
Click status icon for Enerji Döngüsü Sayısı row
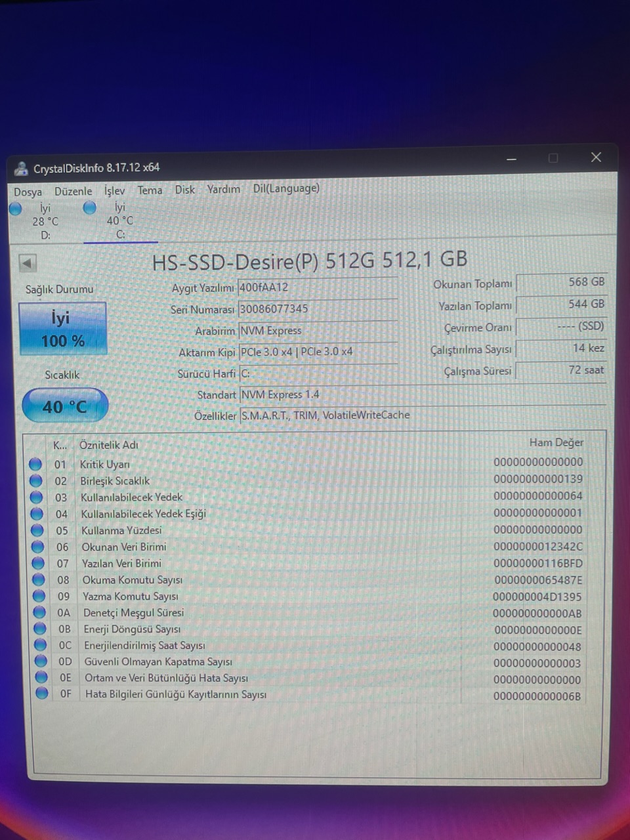coord(40,629)
